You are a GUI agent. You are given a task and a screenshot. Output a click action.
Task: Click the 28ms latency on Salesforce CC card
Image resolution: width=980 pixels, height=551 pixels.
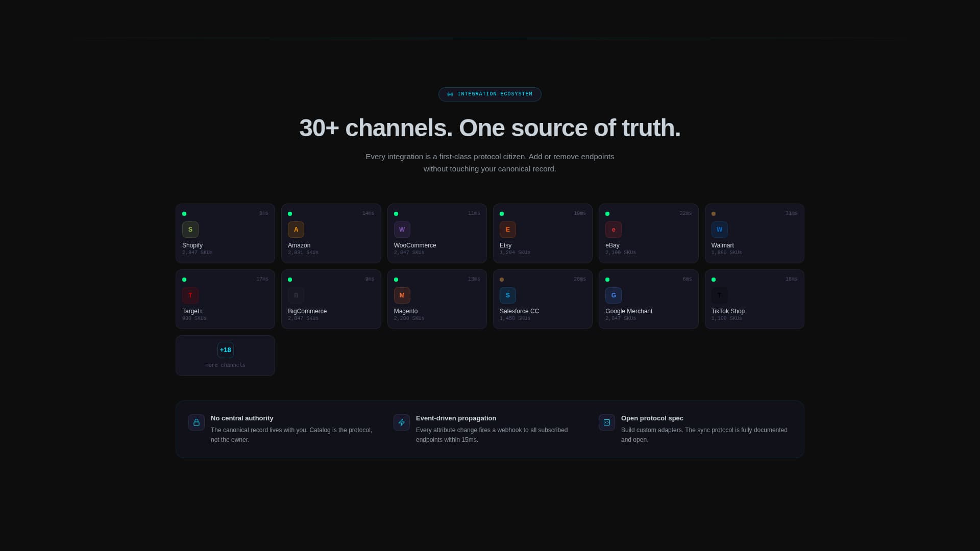(580, 280)
